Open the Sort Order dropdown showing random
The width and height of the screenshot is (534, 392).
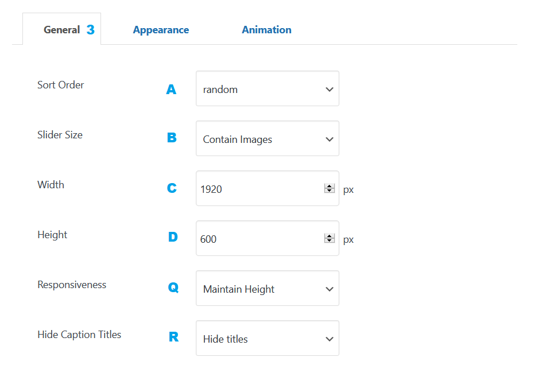[x=267, y=89]
